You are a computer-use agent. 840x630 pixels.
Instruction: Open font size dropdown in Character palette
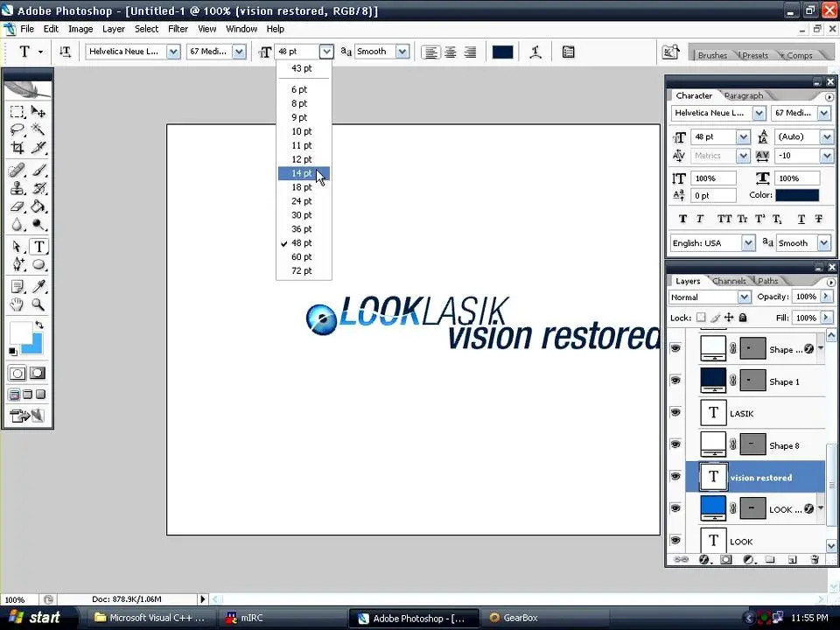tap(743, 137)
